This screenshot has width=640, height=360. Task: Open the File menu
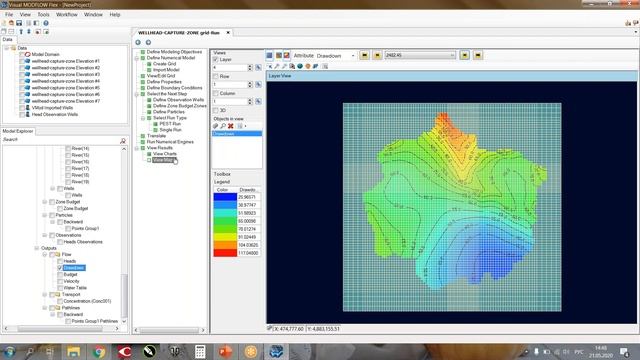(x=9, y=14)
